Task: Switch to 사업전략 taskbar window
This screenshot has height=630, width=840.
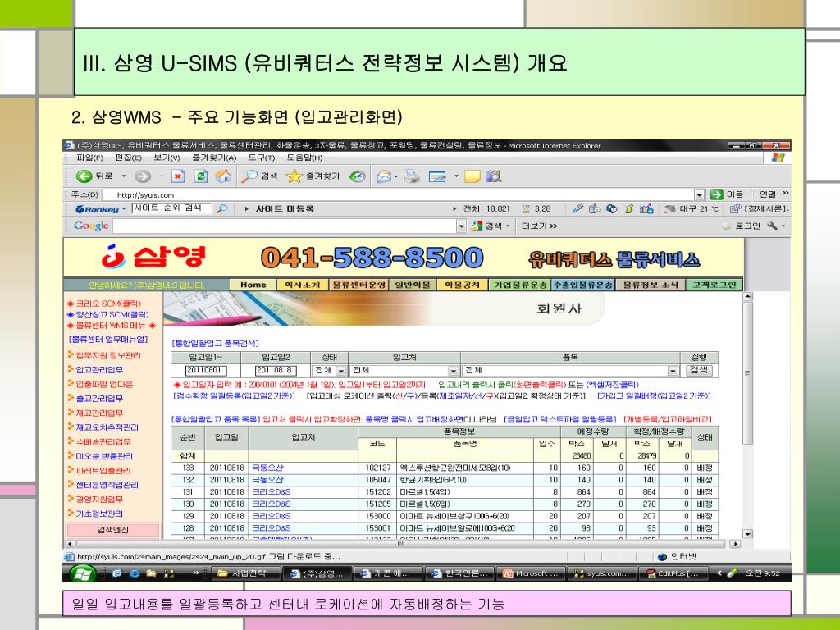Action: (x=245, y=573)
